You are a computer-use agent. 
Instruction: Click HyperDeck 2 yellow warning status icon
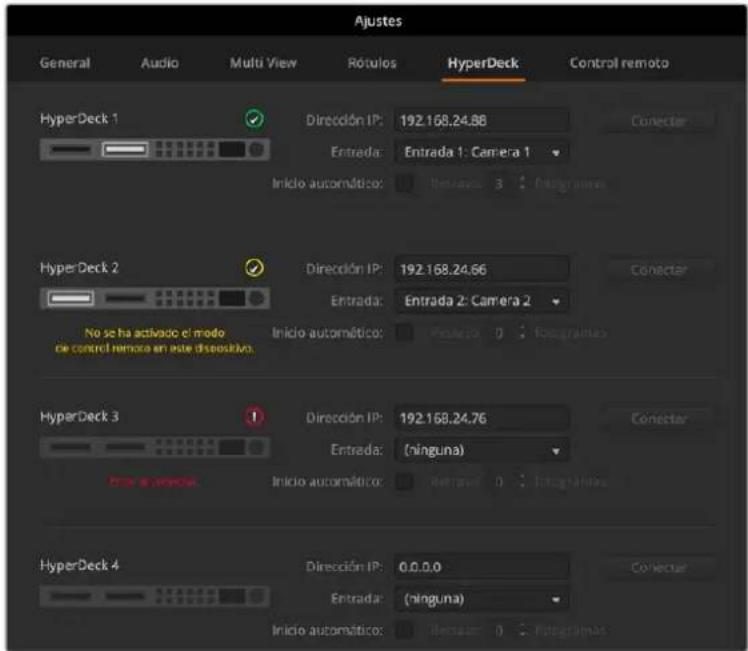254,268
